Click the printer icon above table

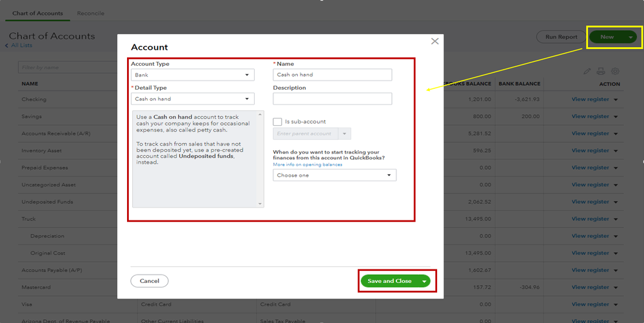point(601,71)
